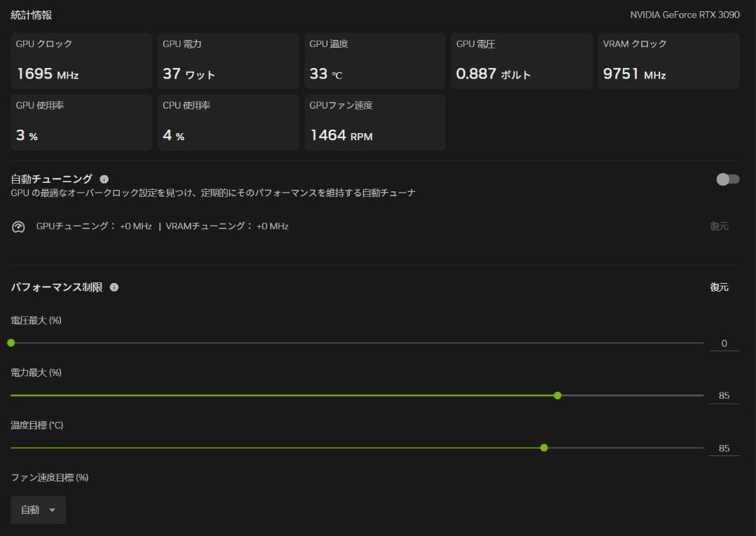
Task: Click the speedometer icon next to GPUチューニング
Action: point(17,226)
